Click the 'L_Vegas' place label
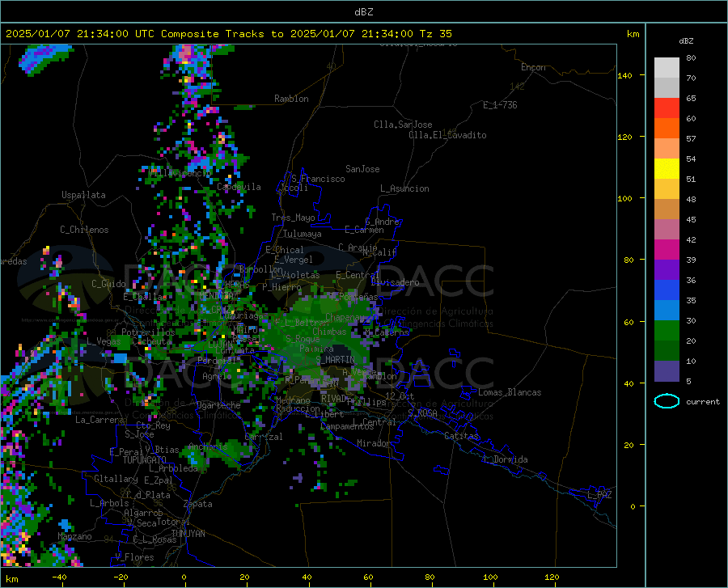 tap(104, 341)
